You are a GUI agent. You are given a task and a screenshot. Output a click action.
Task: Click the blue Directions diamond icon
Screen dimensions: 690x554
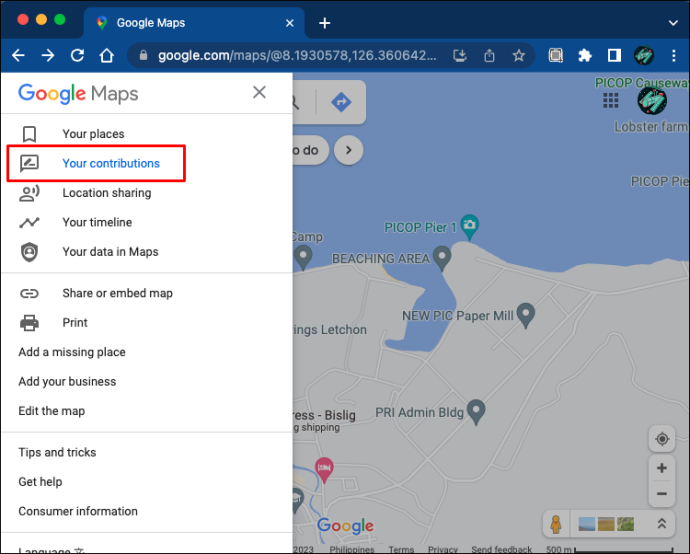(x=341, y=102)
